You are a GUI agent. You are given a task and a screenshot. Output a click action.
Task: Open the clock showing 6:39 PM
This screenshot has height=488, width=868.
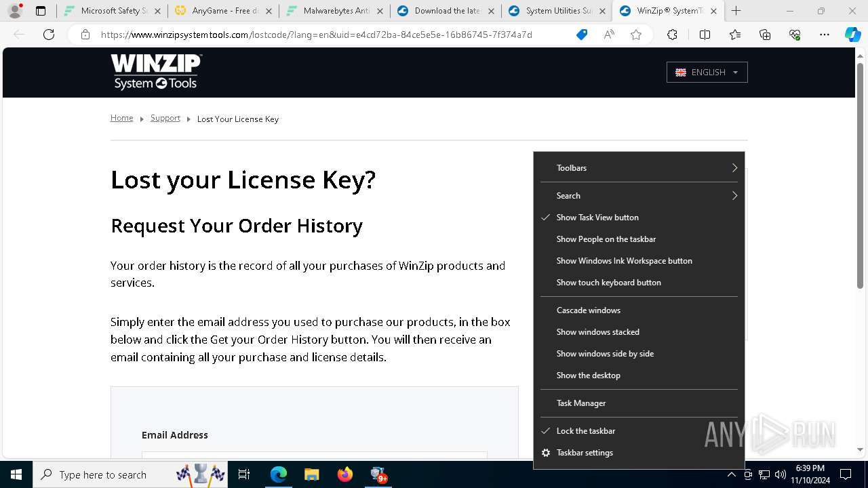point(810,474)
